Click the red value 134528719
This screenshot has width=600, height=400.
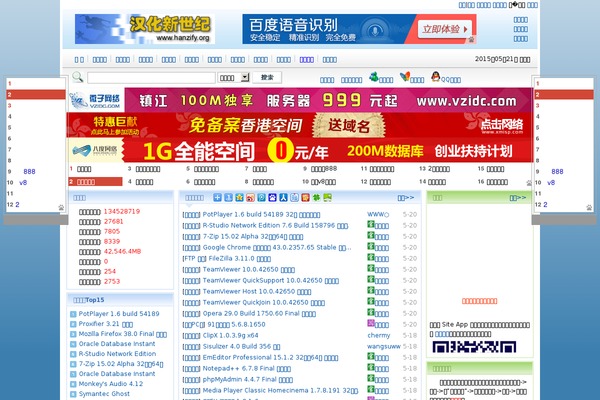[122, 211]
